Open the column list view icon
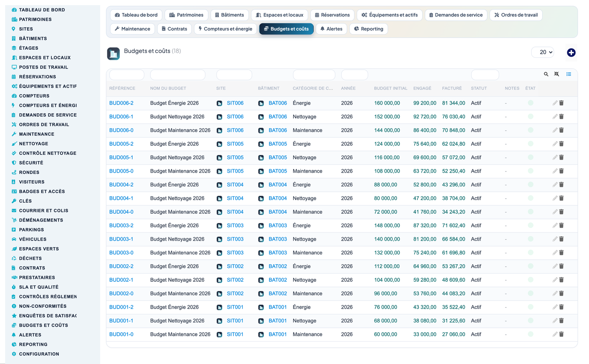Viewport: 589px width, 364px height. coord(569,74)
